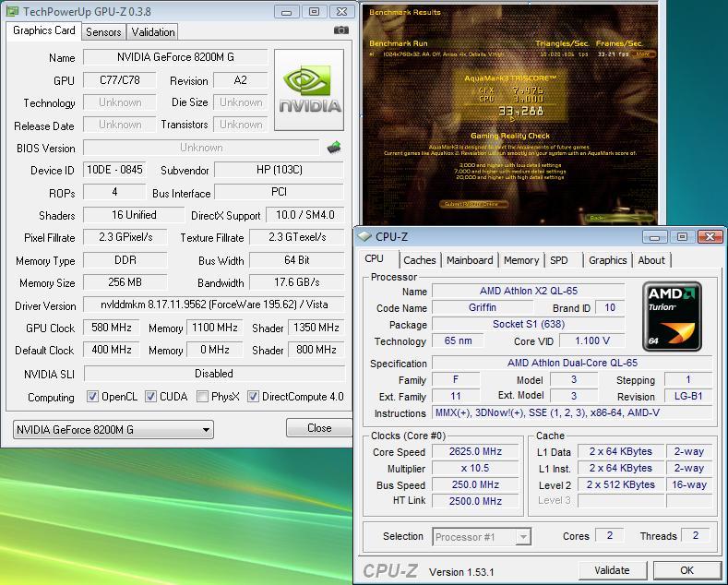Click the GPU-Z Close button

point(319,427)
